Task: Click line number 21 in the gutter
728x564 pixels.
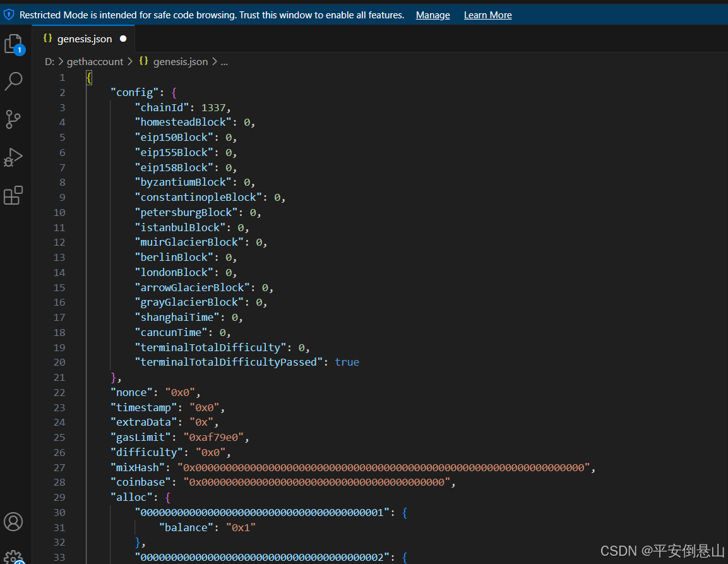Action: pos(59,377)
